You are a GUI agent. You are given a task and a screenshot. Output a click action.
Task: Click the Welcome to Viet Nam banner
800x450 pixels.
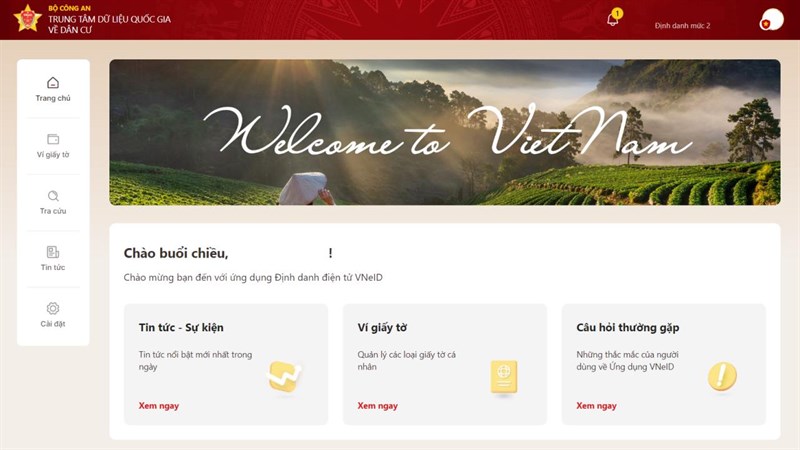pyautogui.click(x=445, y=132)
